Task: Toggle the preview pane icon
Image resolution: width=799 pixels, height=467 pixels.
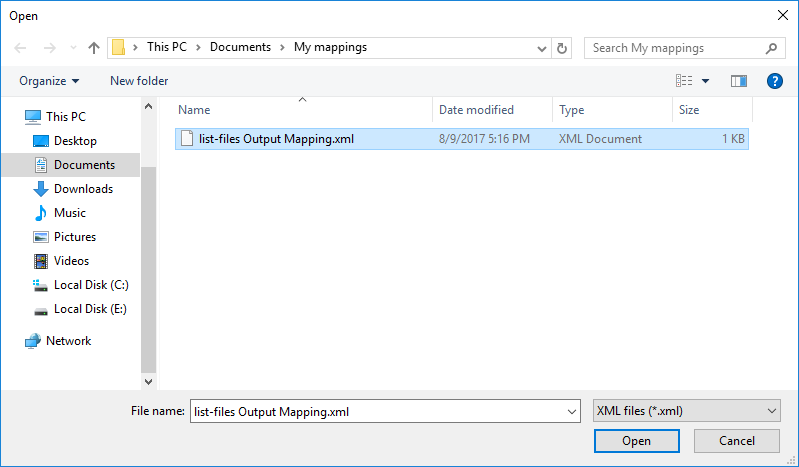Action: coord(739,81)
